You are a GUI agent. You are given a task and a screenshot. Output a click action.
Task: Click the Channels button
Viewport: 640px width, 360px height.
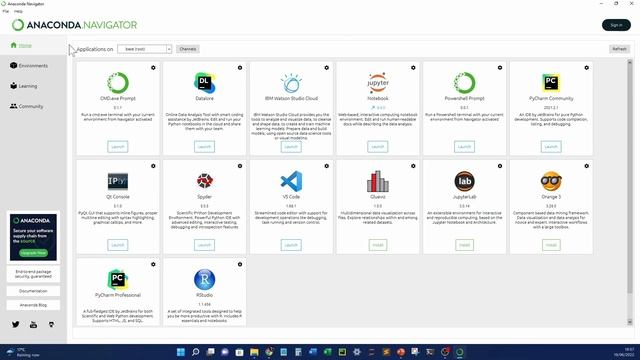[188, 49]
